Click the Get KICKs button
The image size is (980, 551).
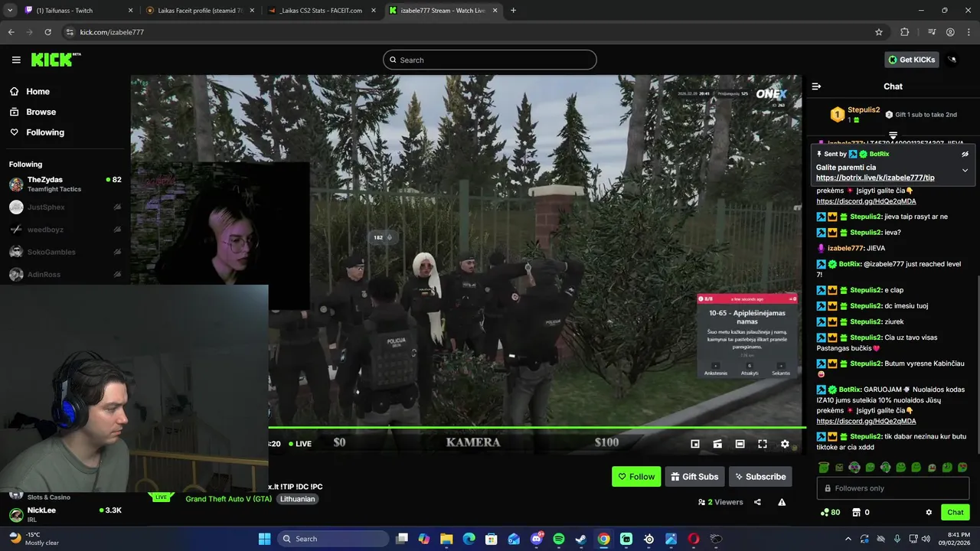911,60
